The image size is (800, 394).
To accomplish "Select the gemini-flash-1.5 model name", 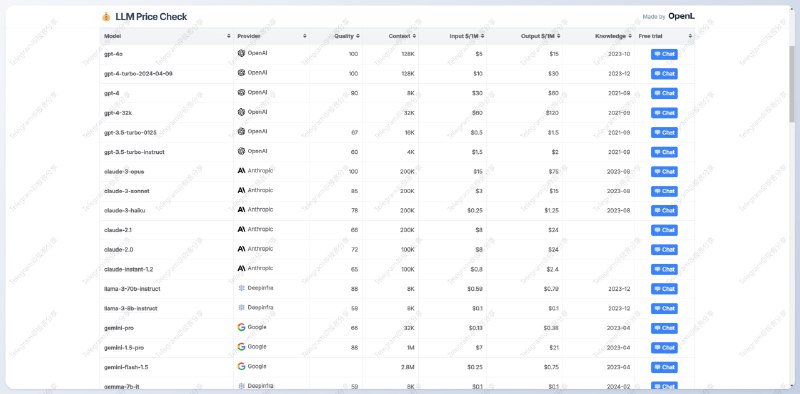I will click(x=126, y=367).
